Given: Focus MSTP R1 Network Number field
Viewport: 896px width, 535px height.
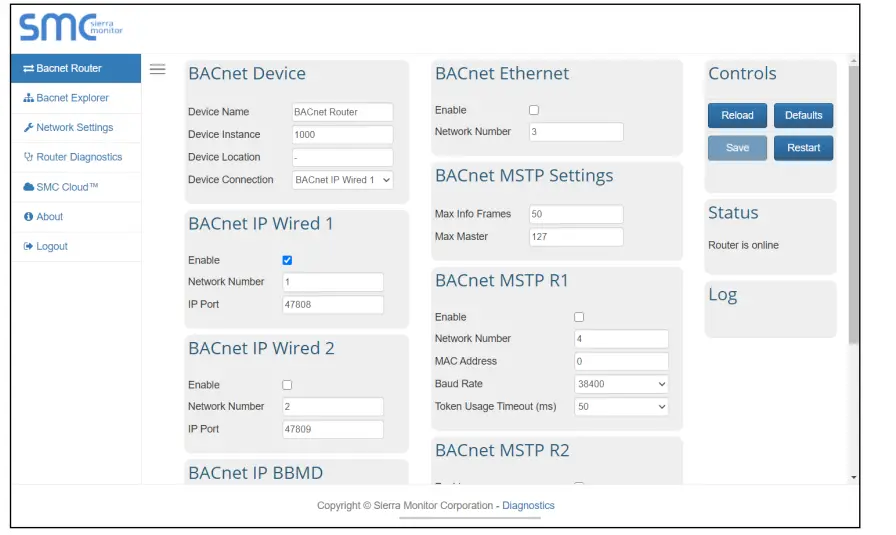Looking at the screenshot, I should (621, 339).
